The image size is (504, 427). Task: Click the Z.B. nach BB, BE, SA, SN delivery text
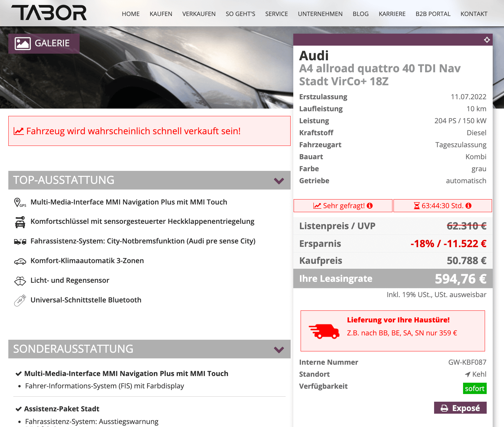pyautogui.click(x=402, y=333)
